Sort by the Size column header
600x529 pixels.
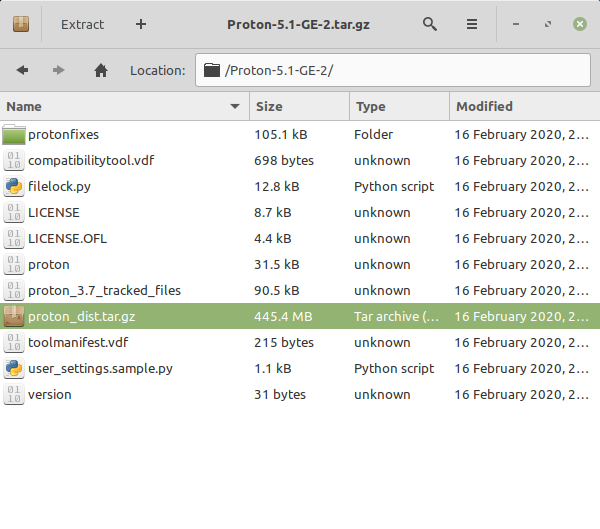[300, 106]
